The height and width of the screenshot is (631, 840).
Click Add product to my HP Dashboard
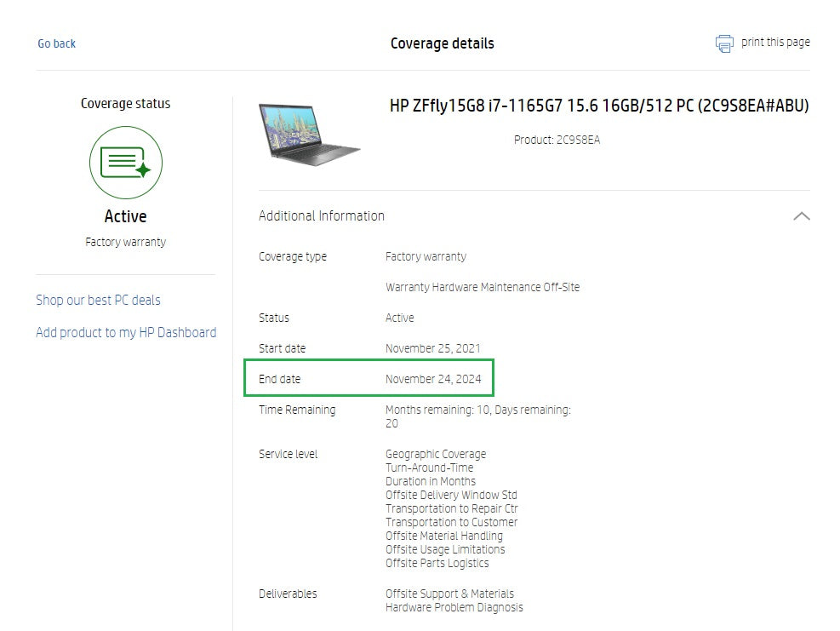click(x=125, y=332)
